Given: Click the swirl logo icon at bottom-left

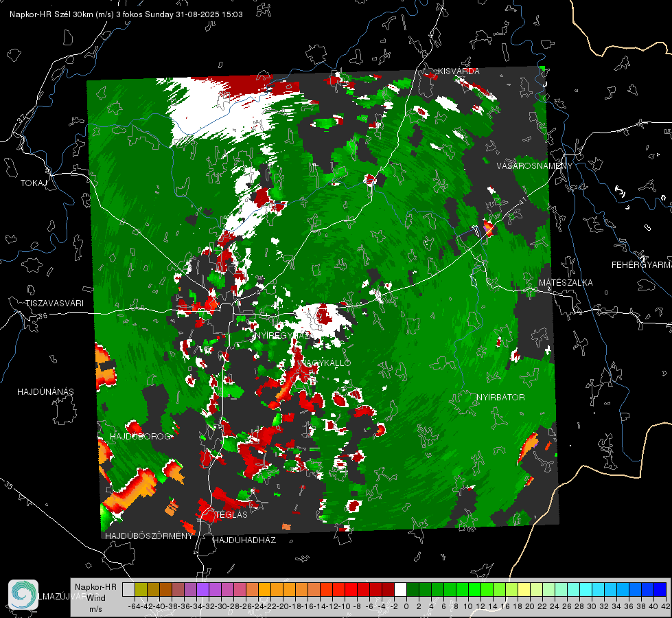Looking at the screenshot, I should (x=23, y=595).
